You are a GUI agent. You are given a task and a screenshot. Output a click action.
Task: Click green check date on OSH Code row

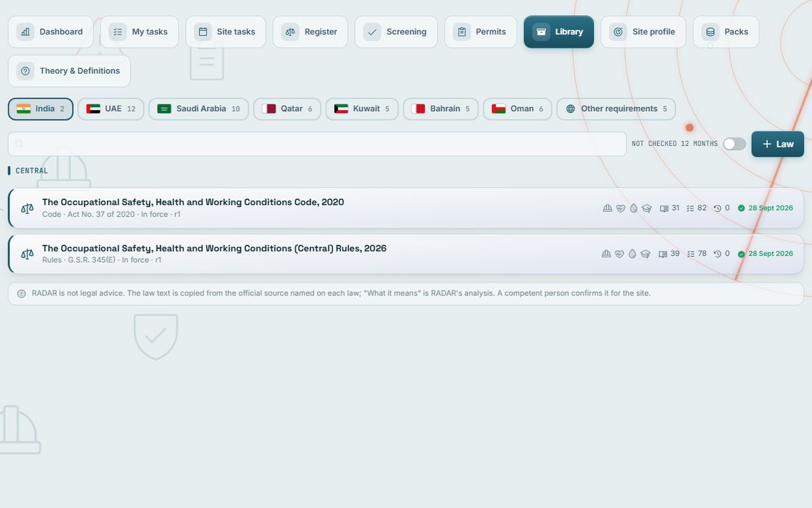pyautogui.click(x=765, y=208)
